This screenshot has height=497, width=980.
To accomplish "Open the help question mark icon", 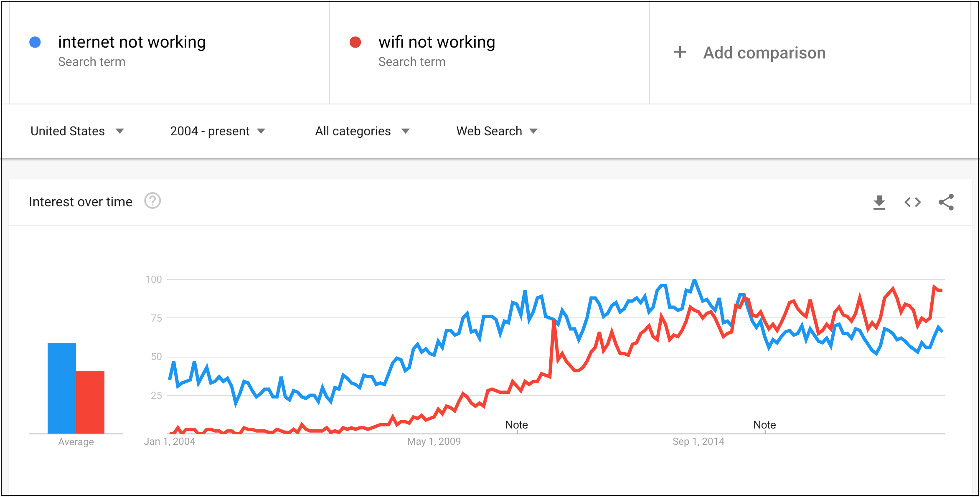I will pos(152,201).
